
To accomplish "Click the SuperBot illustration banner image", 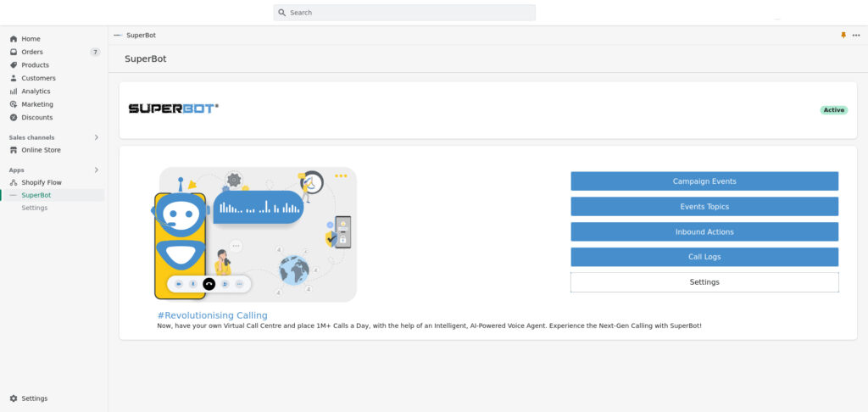I will point(254,234).
